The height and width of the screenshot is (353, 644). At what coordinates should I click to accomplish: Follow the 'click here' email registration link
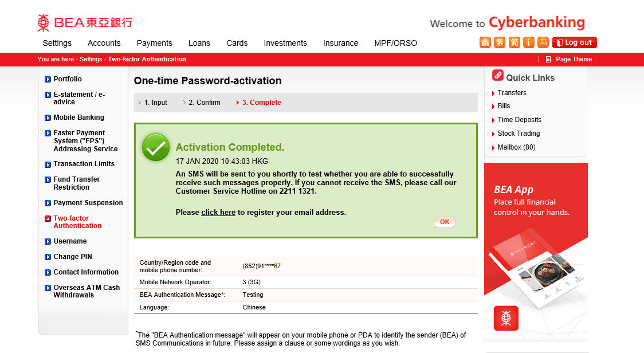tap(218, 213)
